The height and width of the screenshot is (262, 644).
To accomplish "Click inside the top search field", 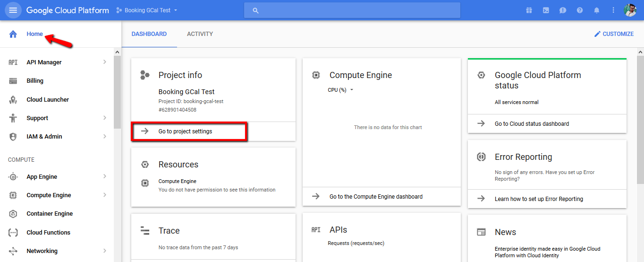I will (x=352, y=10).
